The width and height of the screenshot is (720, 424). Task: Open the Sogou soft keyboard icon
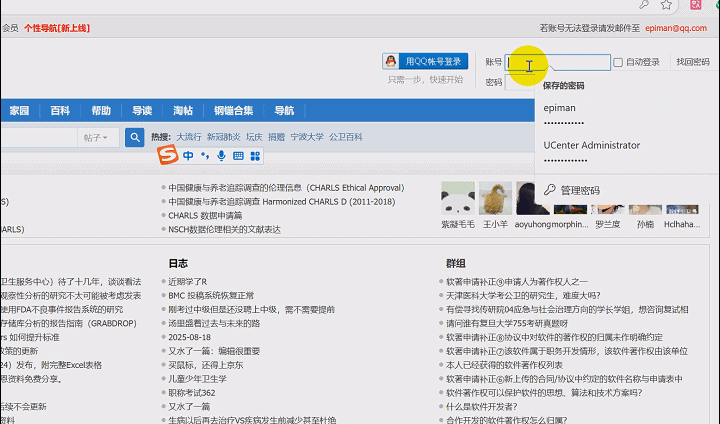coord(238,155)
